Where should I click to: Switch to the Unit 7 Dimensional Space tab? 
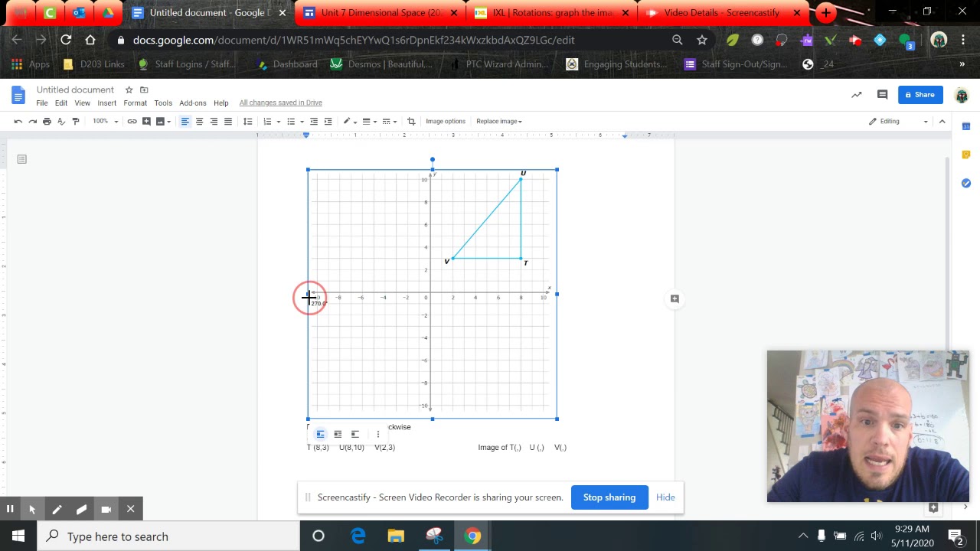tap(381, 13)
